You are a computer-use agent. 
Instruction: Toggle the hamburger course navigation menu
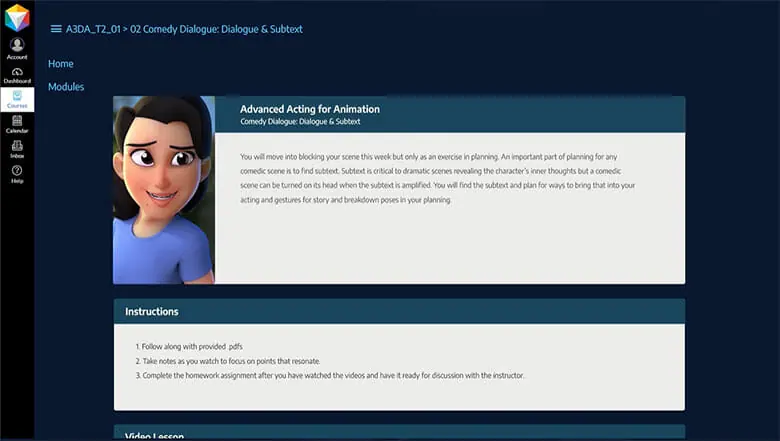click(x=56, y=29)
